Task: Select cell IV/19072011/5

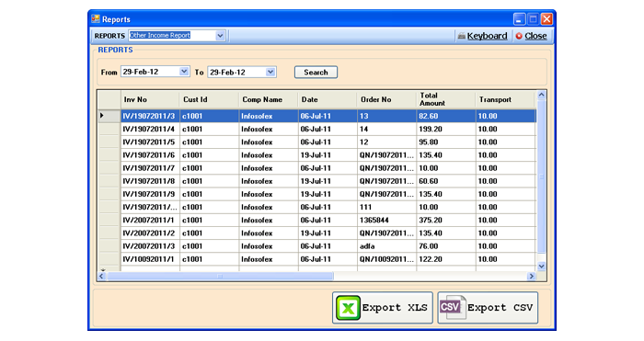Action: point(150,142)
